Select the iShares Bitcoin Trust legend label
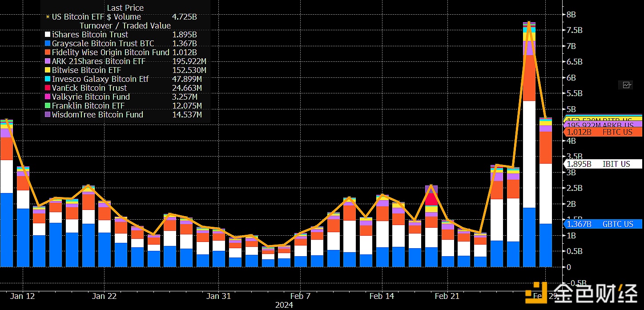Viewport: 644px width, 310px height. point(90,35)
